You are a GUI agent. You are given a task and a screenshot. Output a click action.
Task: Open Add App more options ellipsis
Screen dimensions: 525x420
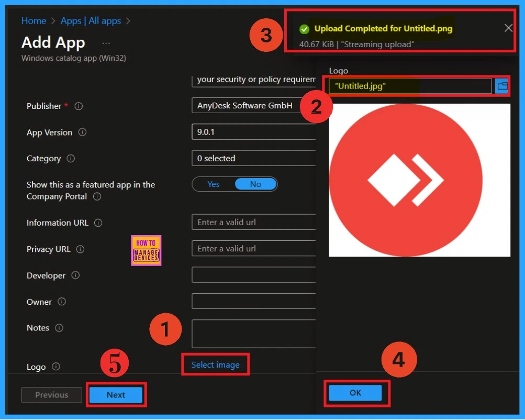106,43
